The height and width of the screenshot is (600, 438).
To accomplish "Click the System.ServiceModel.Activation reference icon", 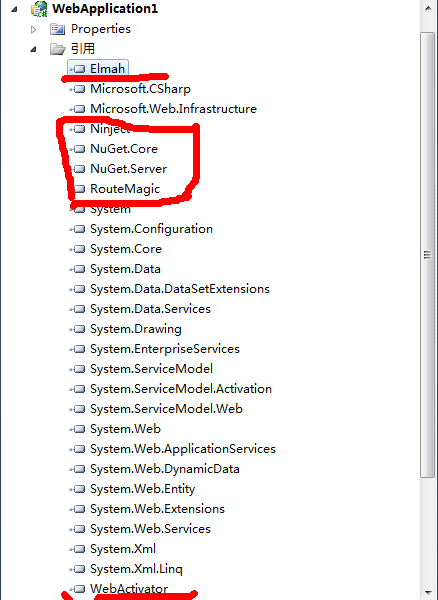I will pyautogui.click(x=78, y=389).
